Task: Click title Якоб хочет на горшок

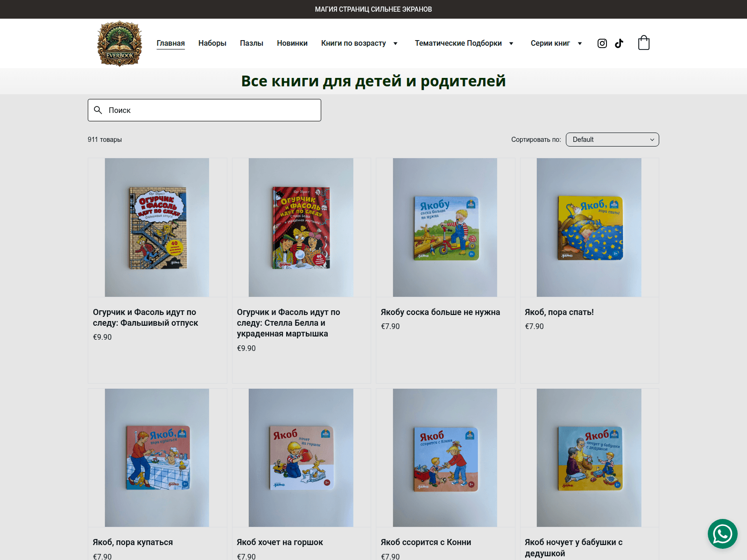Action: 280,542
